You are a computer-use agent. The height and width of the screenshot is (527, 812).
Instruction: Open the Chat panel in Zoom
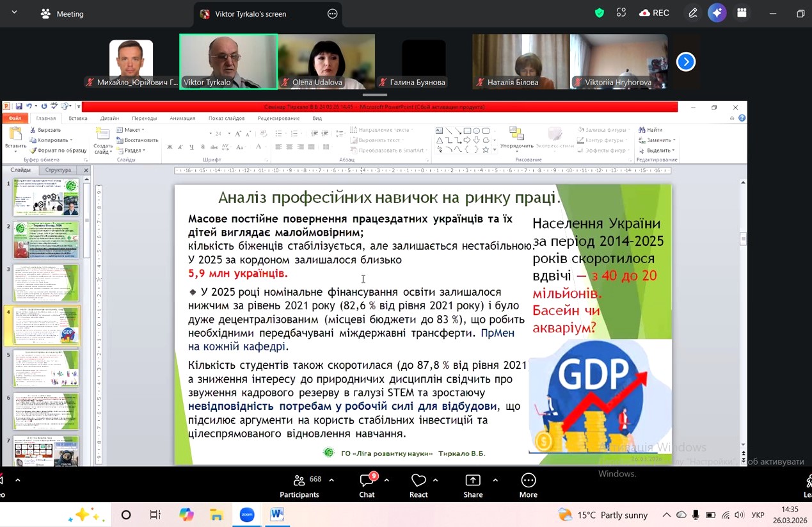tap(367, 485)
